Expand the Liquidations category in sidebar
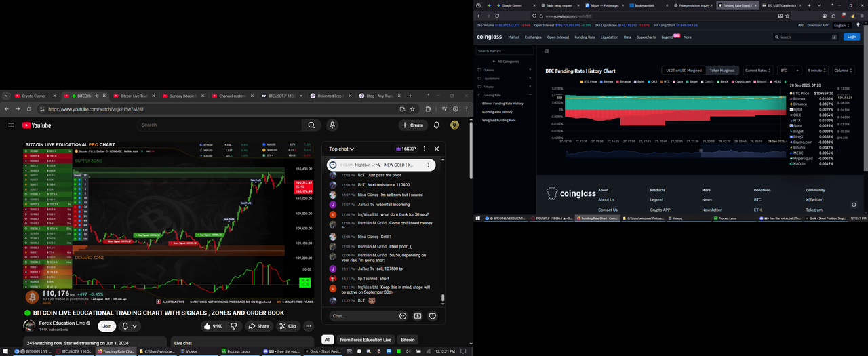 (505, 78)
